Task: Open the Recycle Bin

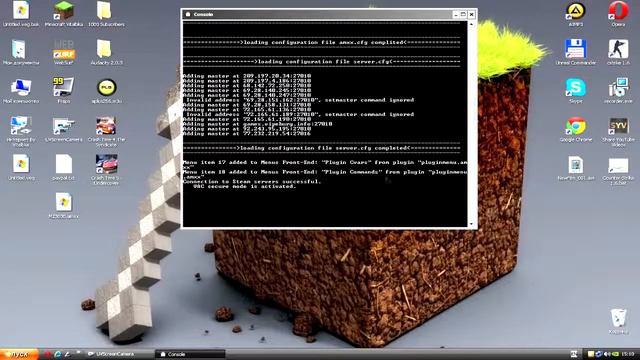Action: click(x=618, y=322)
